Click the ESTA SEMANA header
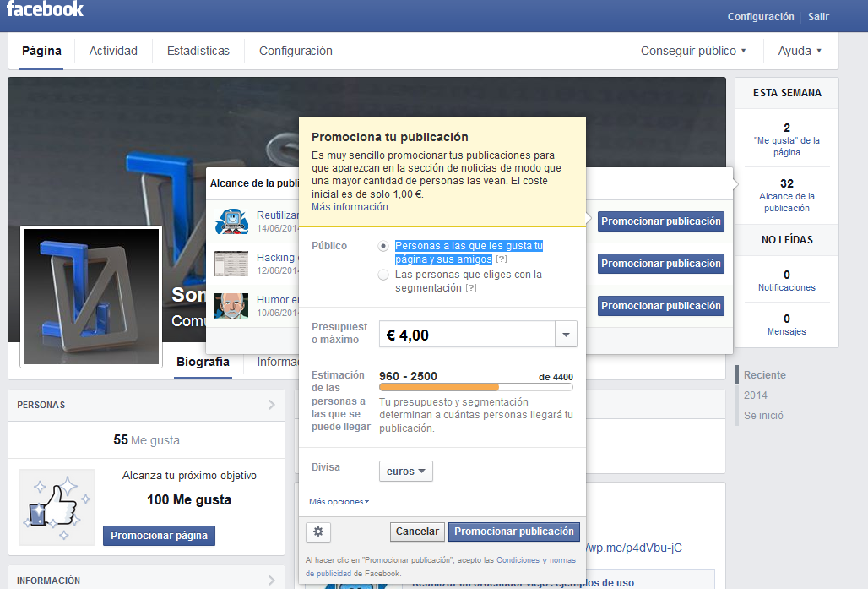This screenshot has height=589, width=868. coord(787,93)
